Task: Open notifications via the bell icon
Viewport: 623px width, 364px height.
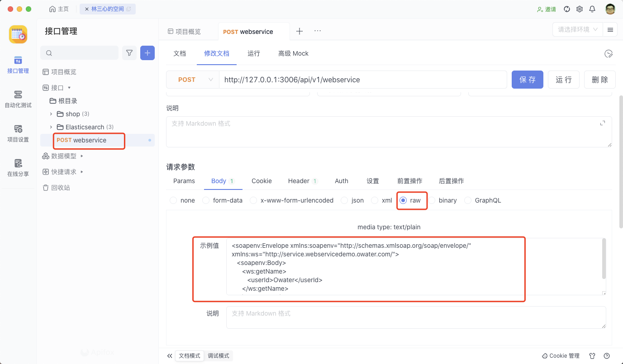Action: point(592,9)
